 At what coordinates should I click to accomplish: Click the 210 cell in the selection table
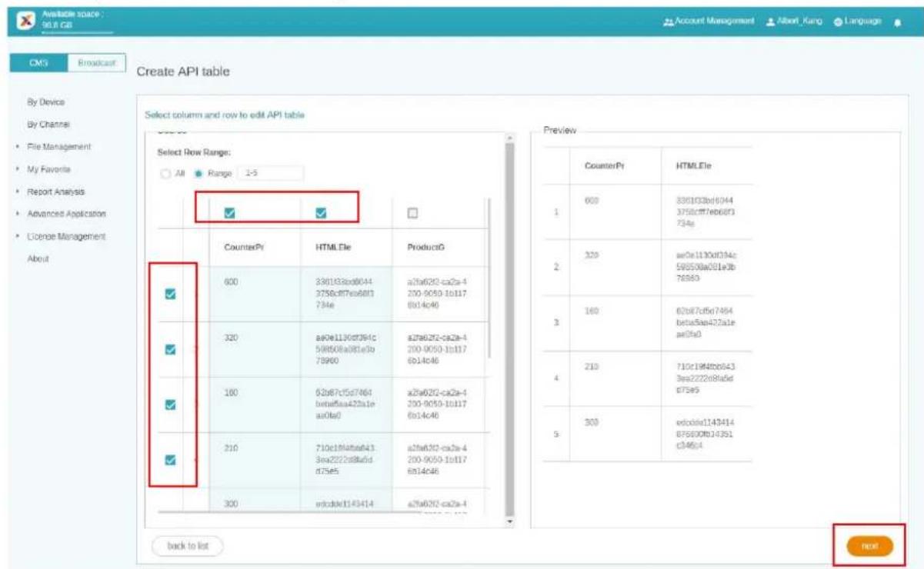point(255,460)
